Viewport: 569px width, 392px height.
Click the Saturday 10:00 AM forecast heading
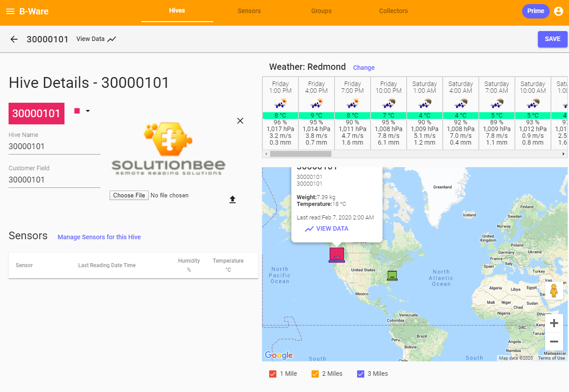pos(533,87)
